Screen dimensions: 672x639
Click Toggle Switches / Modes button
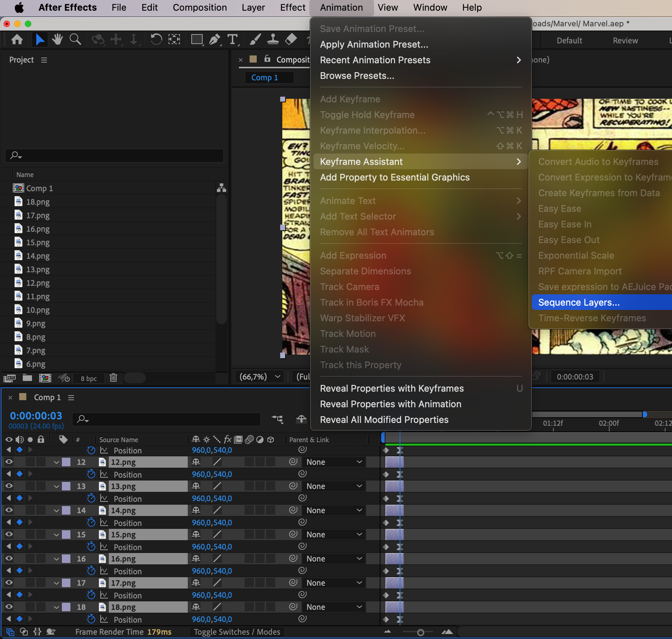pos(237,632)
